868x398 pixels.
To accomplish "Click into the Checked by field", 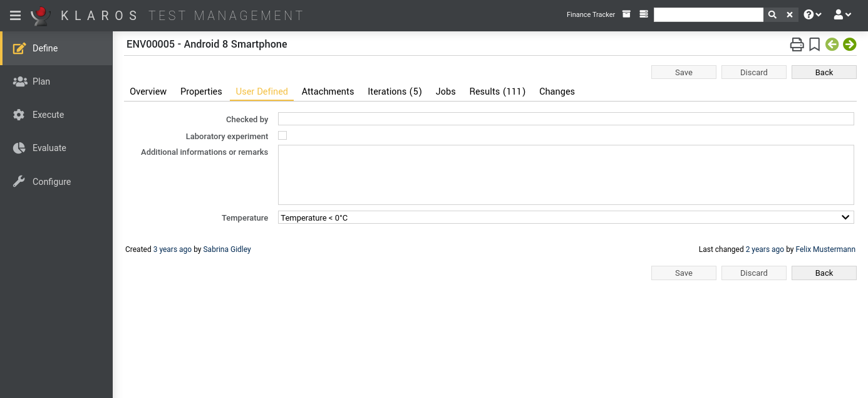I will pyautogui.click(x=566, y=119).
